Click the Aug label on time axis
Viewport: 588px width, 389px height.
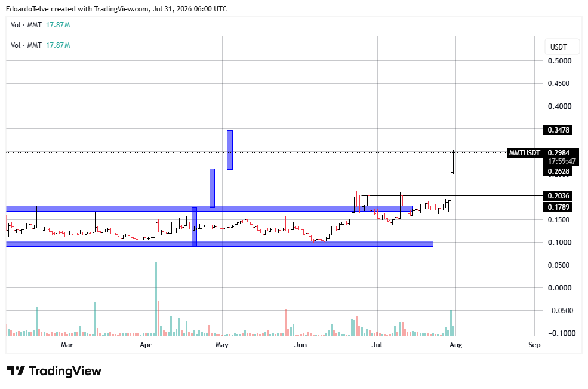[455, 345]
